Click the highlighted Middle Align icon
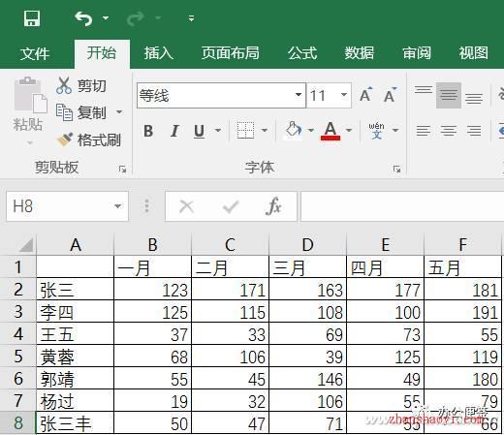The height and width of the screenshot is (435, 504). (x=449, y=95)
